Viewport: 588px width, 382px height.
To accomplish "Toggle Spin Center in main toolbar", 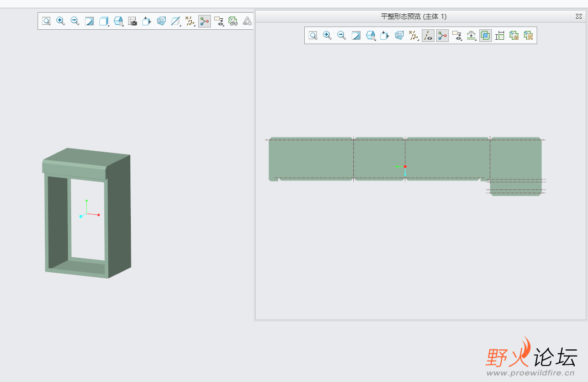I will click(x=204, y=21).
